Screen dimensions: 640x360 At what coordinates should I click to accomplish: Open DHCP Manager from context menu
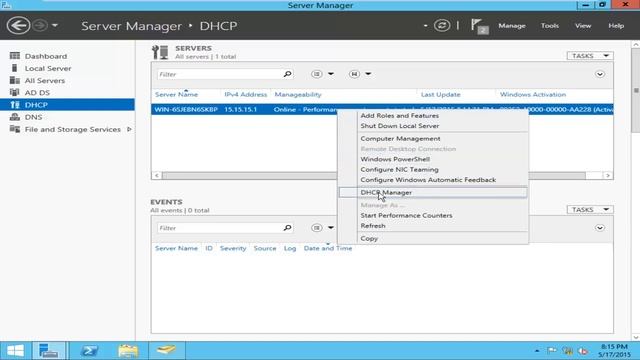(x=433, y=192)
